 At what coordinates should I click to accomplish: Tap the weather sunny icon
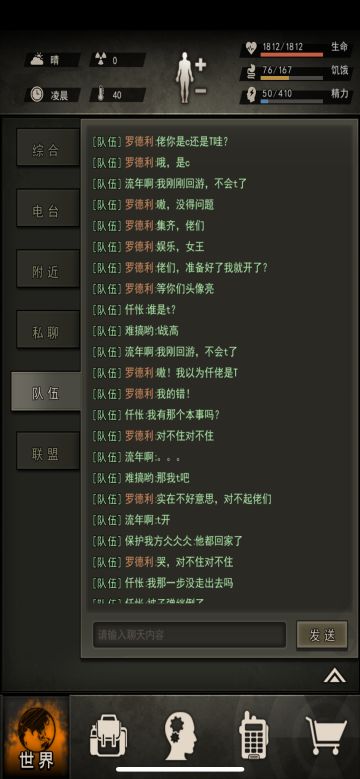click(x=37, y=60)
